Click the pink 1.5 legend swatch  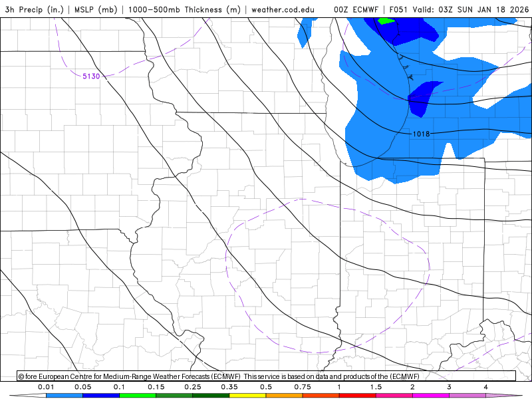click(x=394, y=396)
